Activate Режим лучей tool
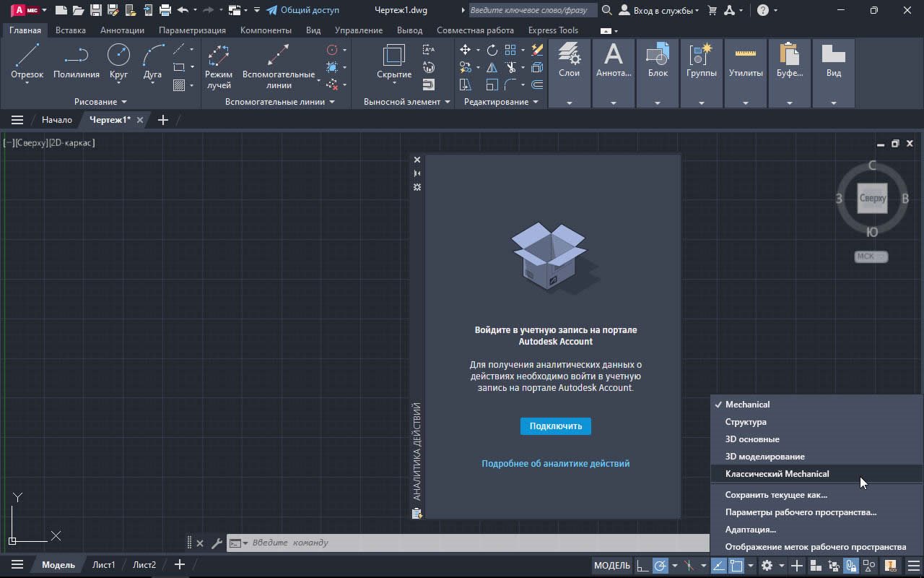Viewport: 924px width, 578px height. pos(218,66)
